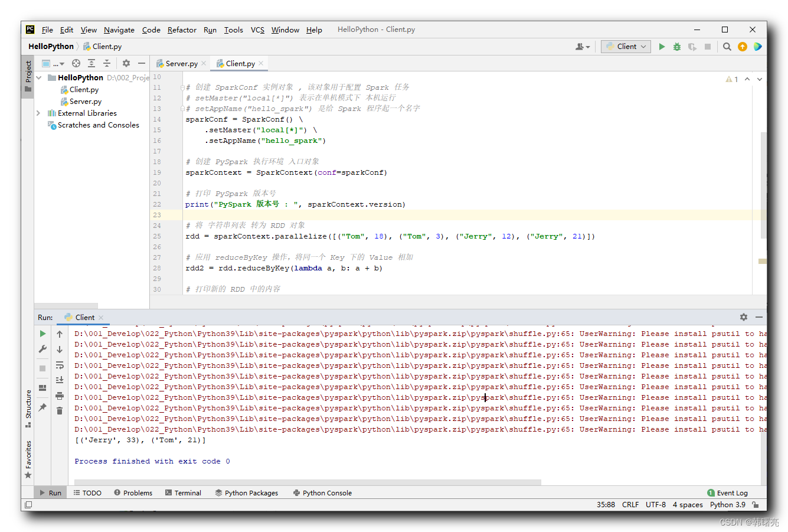788x532 pixels.
Task: Expand External Libraries in the project tree
Action: [x=37, y=113]
